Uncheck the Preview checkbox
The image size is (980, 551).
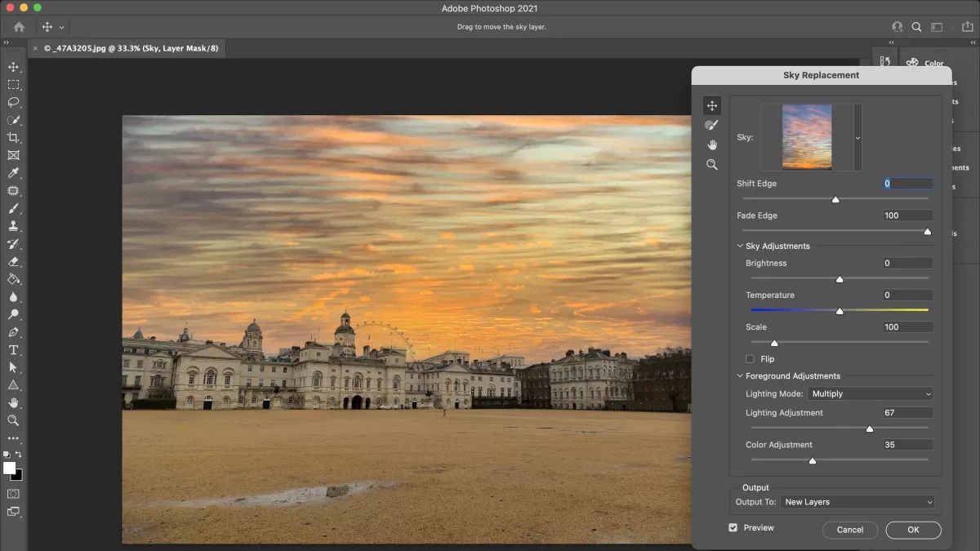pos(733,528)
